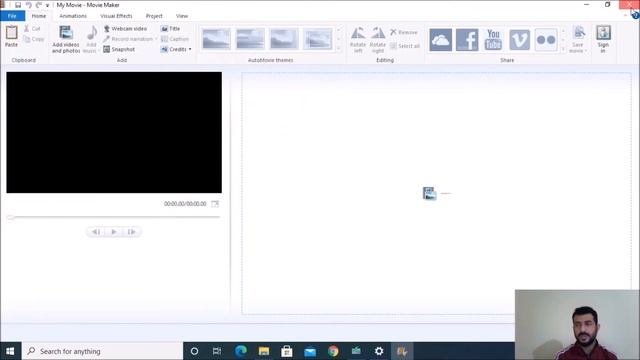Open Settings gear from the taskbar
The height and width of the screenshot is (360, 640).
379,351
